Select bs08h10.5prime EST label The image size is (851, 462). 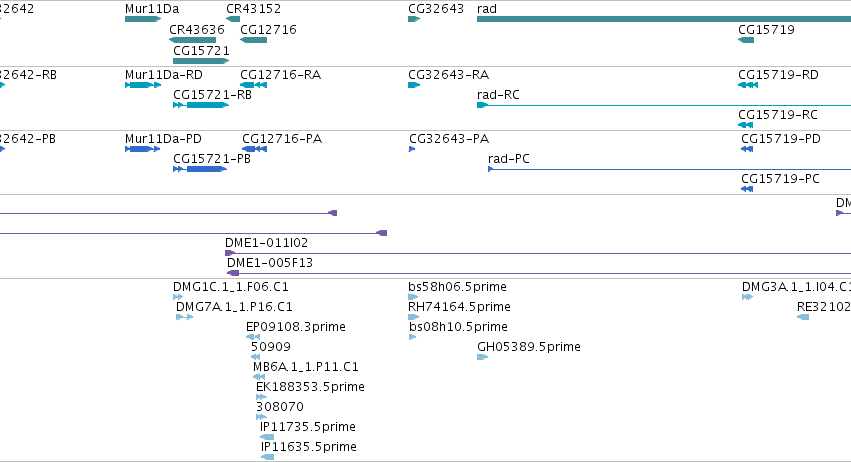pos(459,326)
